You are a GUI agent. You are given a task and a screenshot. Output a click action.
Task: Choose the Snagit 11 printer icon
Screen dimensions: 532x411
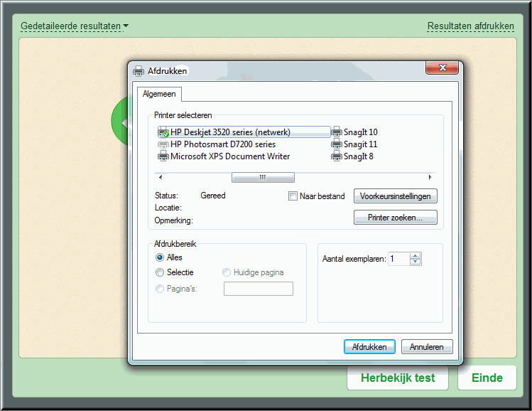click(337, 144)
